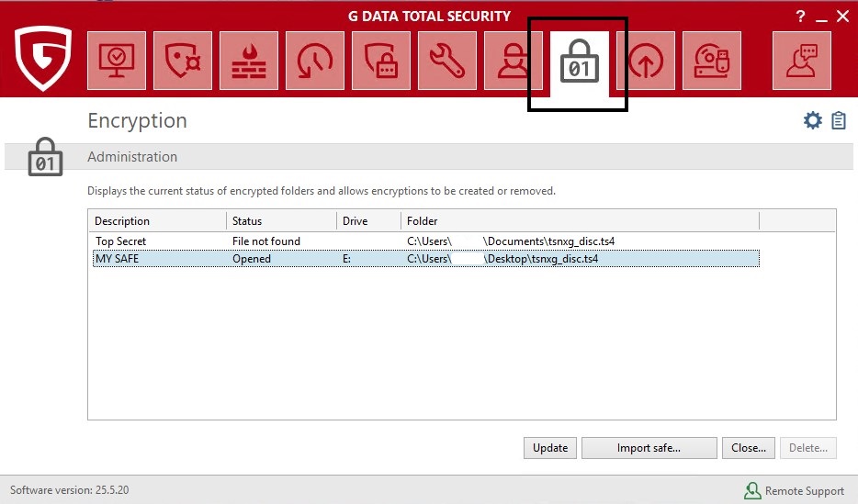Click the Delete... button

[808, 448]
